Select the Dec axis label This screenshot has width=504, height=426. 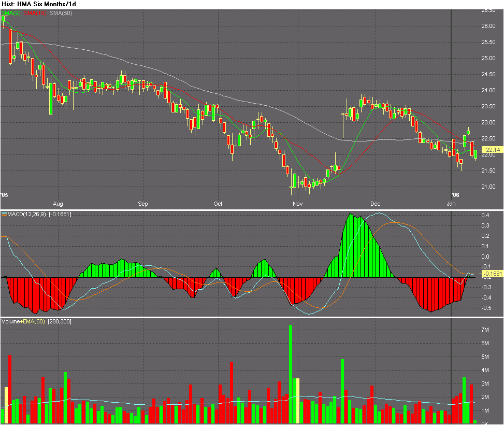coord(375,204)
